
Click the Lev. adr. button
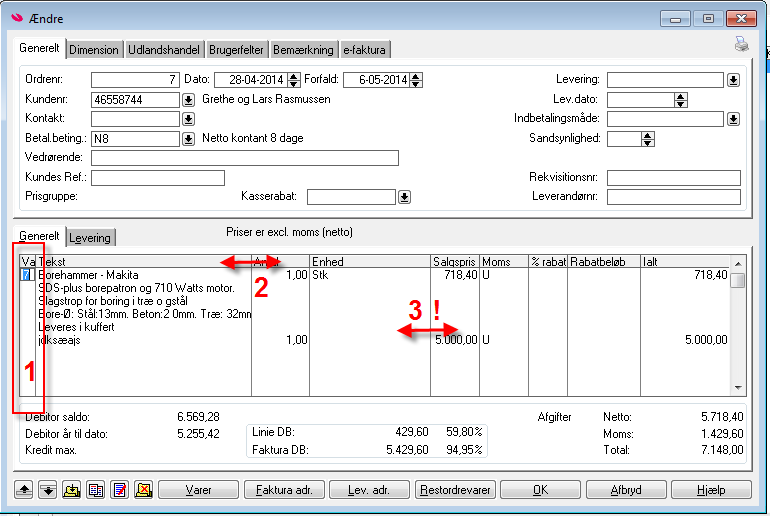(369, 489)
